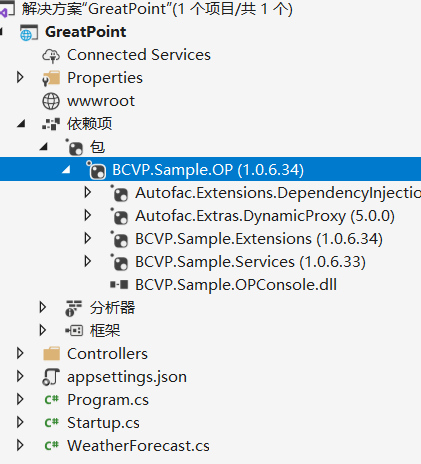Click the BCVP.Sample.OPConsole.dll assembly icon
421x464 pixels.
pos(119,285)
